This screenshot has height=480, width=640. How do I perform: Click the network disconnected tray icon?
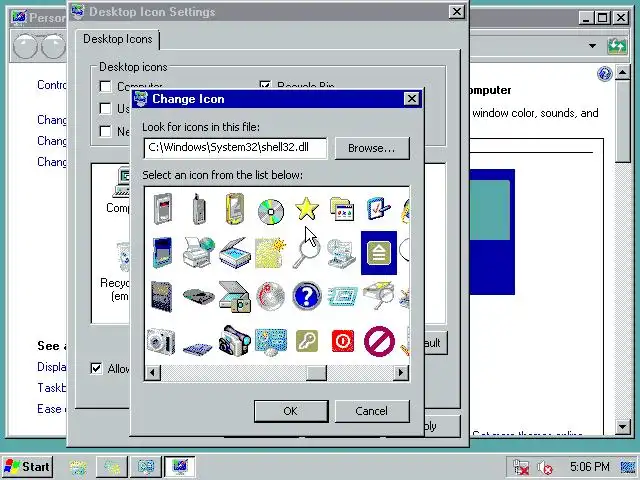click(521, 467)
